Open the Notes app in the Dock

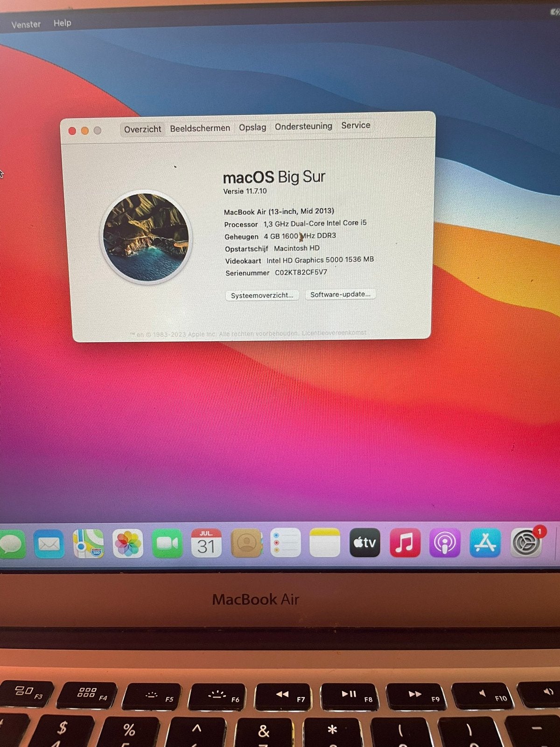pos(325,543)
